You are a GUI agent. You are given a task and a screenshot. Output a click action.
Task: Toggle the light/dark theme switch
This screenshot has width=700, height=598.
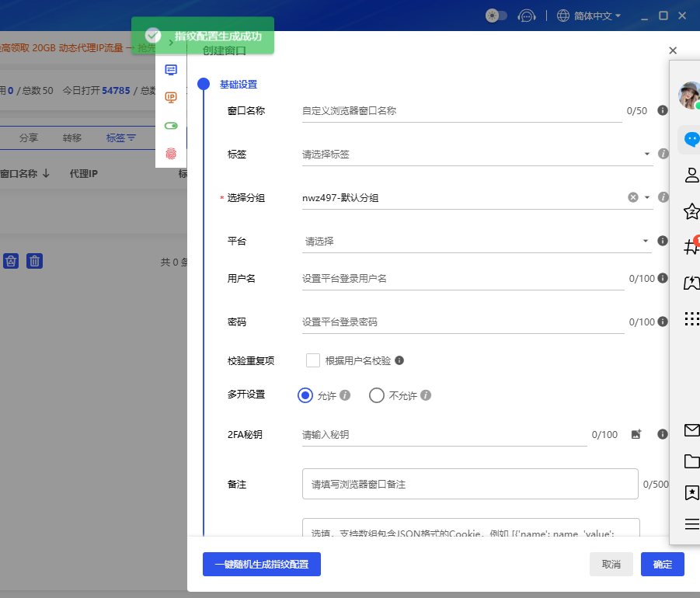(x=496, y=16)
